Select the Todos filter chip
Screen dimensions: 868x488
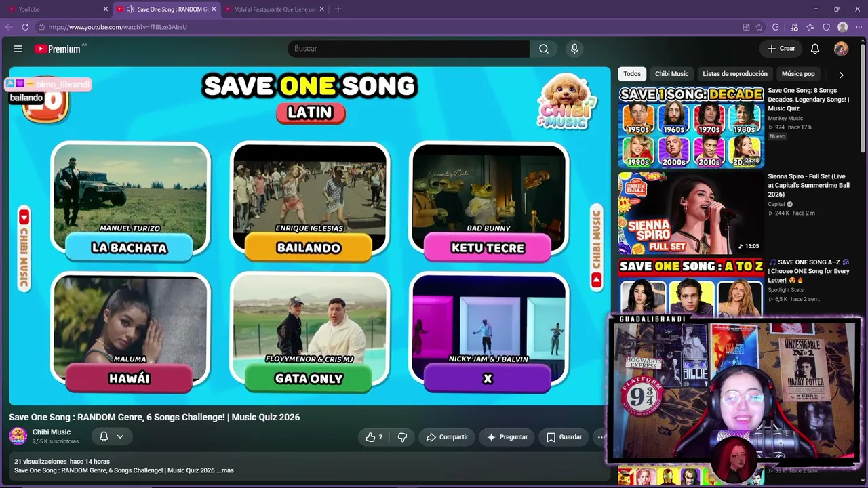(632, 74)
